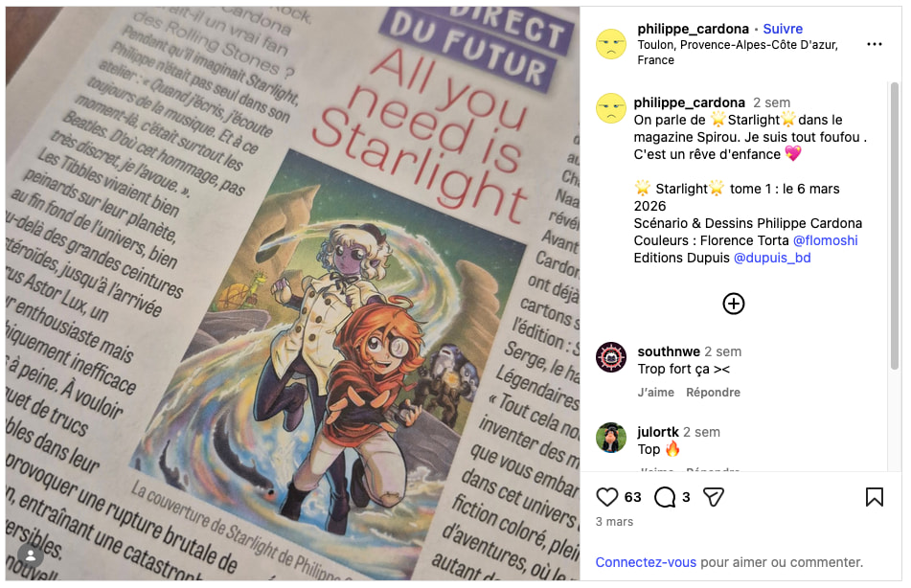911x588 pixels.
Task: Open the Toulon location link
Action: coord(738,53)
